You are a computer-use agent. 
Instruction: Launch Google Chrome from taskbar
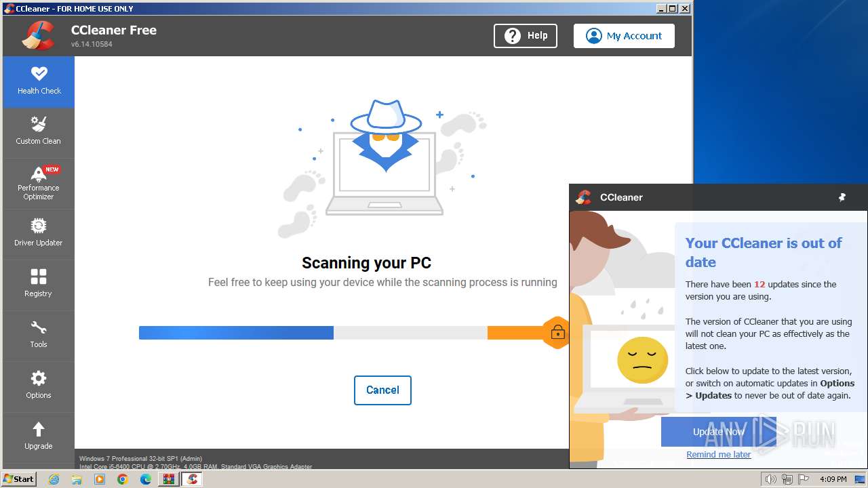pyautogui.click(x=123, y=479)
